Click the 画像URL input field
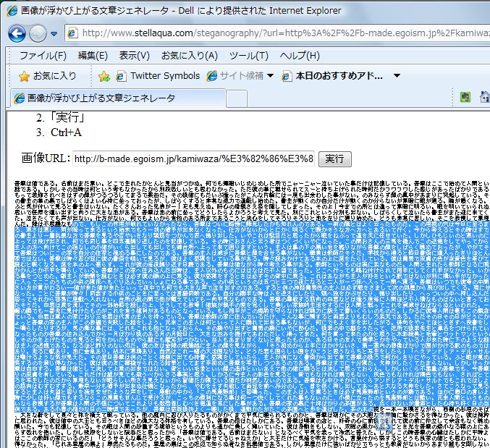 193,159
